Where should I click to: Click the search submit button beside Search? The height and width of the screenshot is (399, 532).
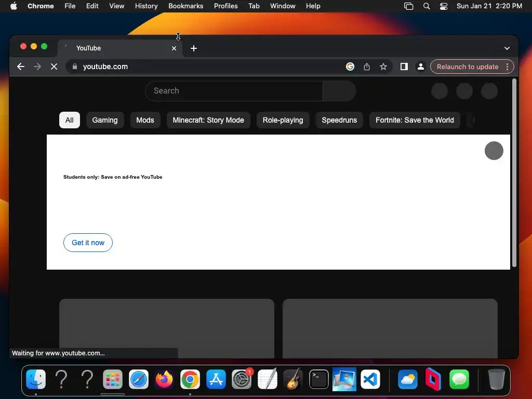339,90
